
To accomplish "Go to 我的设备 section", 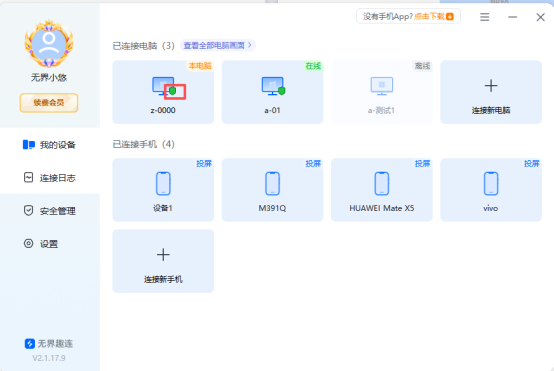I will (x=49, y=145).
